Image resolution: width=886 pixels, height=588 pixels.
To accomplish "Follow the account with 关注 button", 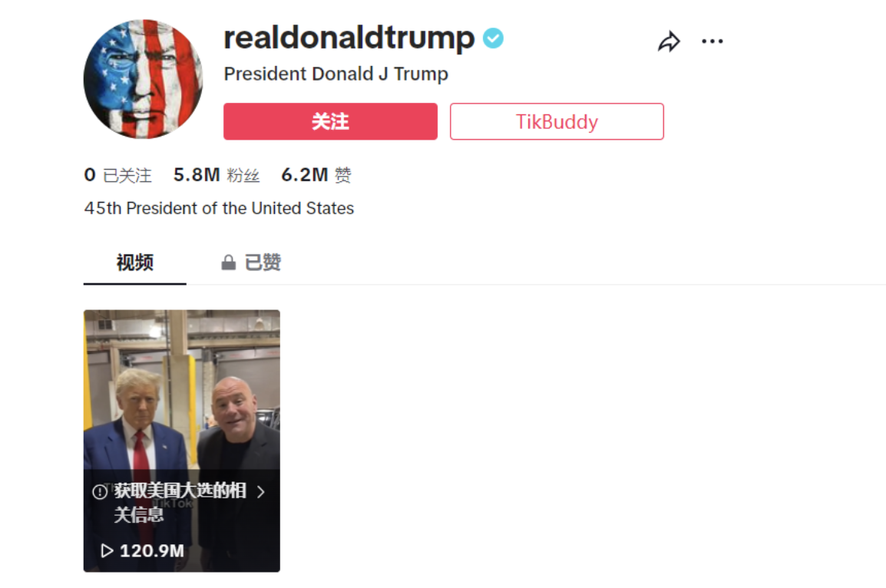I will [x=331, y=121].
